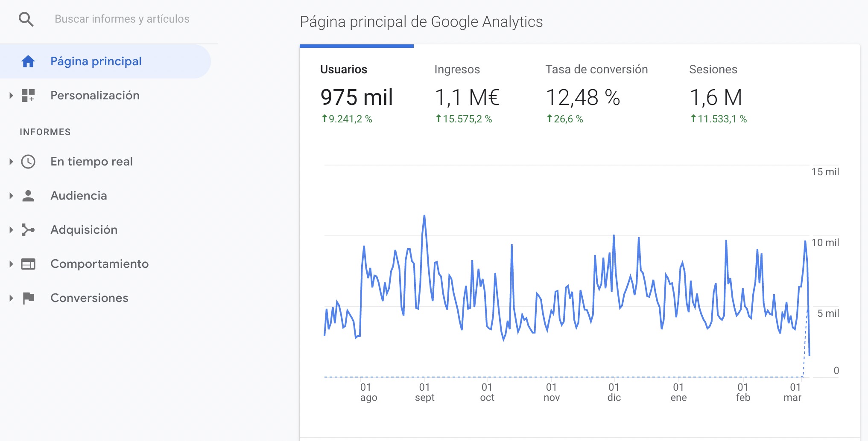Click the INFORMES section heading
Screen dimensions: 868x441
pos(45,132)
